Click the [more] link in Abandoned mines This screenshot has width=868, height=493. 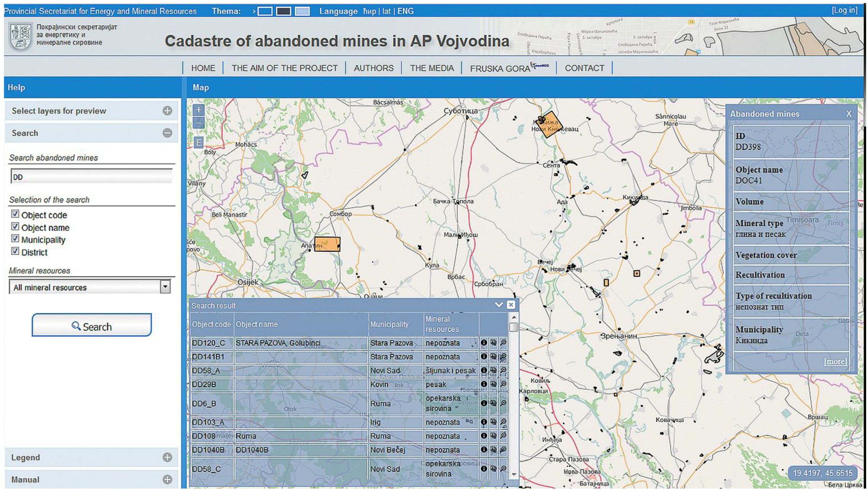tap(836, 362)
